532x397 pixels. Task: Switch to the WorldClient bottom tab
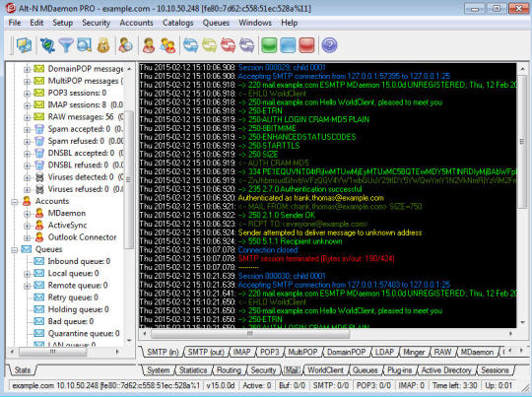point(325,370)
